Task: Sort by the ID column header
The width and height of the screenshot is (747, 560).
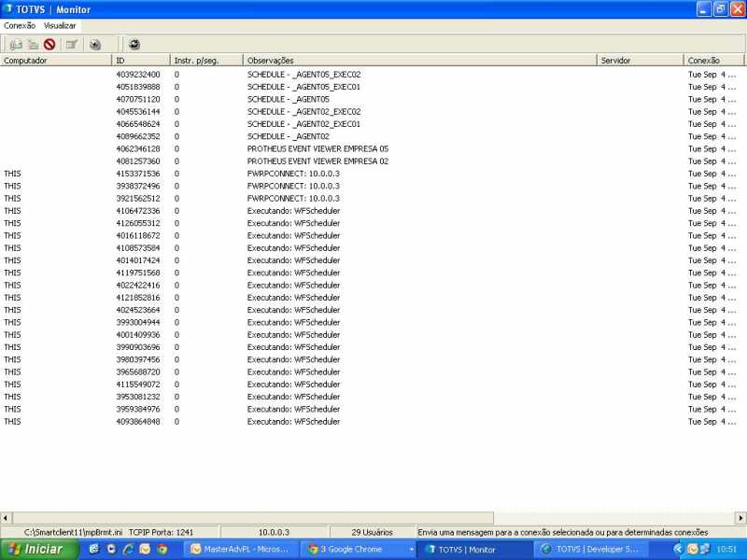Action: pyautogui.click(x=141, y=61)
